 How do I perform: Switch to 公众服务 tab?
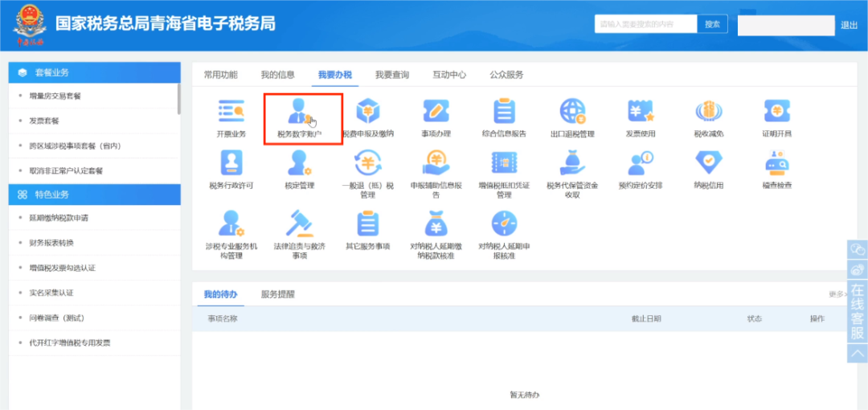pos(506,75)
